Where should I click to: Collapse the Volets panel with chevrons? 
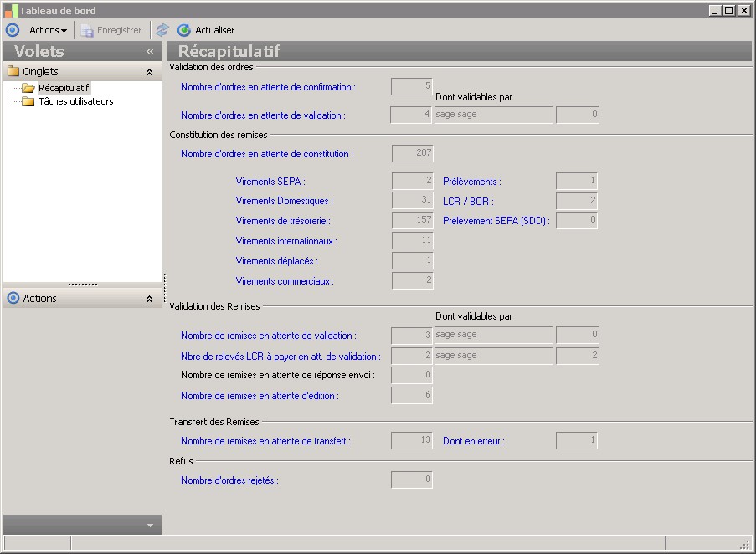click(150, 51)
